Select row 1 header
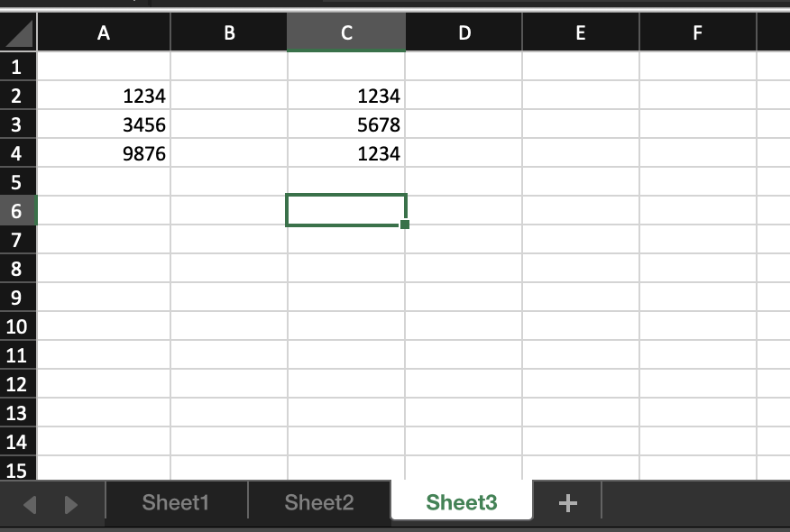The height and width of the screenshot is (532, 790). (18, 67)
